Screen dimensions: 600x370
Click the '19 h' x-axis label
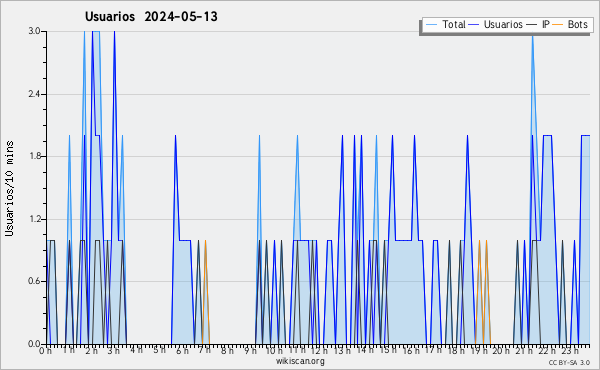[479, 350]
